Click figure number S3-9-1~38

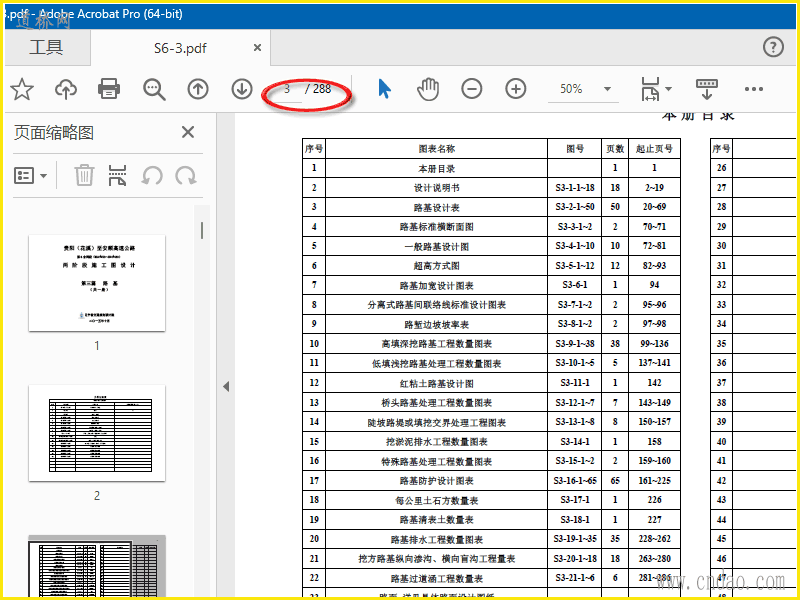575,344
